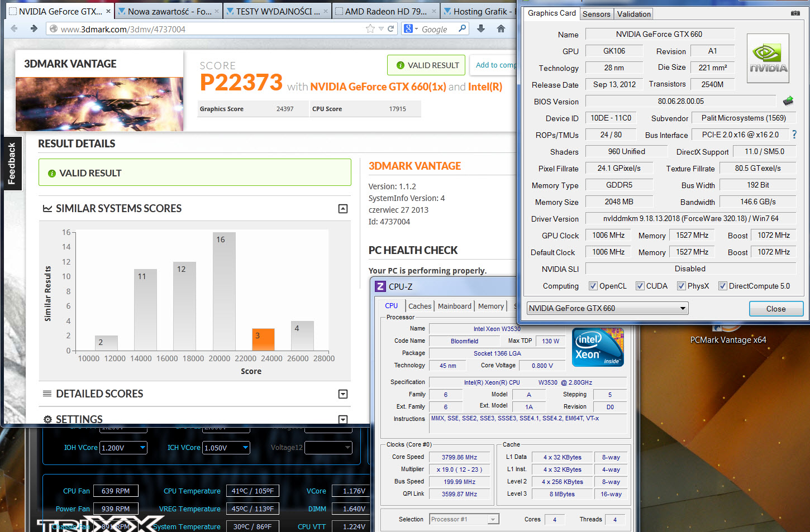Close the TESTY WYDAJNOŚCI browser tab
This screenshot has height=532, width=810.
[326, 11]
